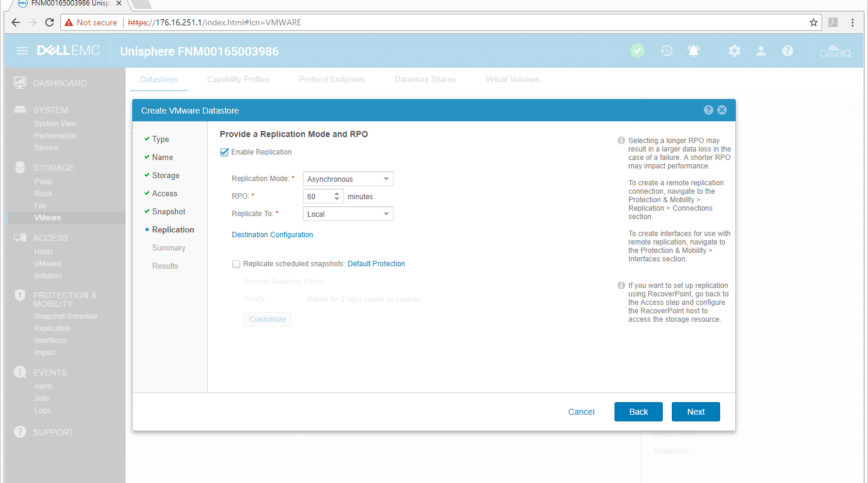The height and width of the screenshot is (483, 868).
Task: View alerts with the bell icon
Action: point(694,51)
